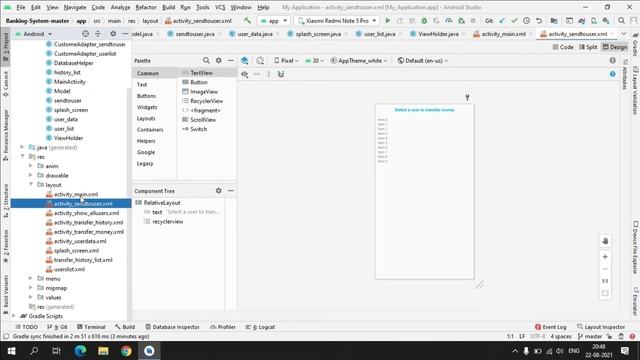Click the Make Project hammer icon
The image size is (640, 360).
click(247, 20)
